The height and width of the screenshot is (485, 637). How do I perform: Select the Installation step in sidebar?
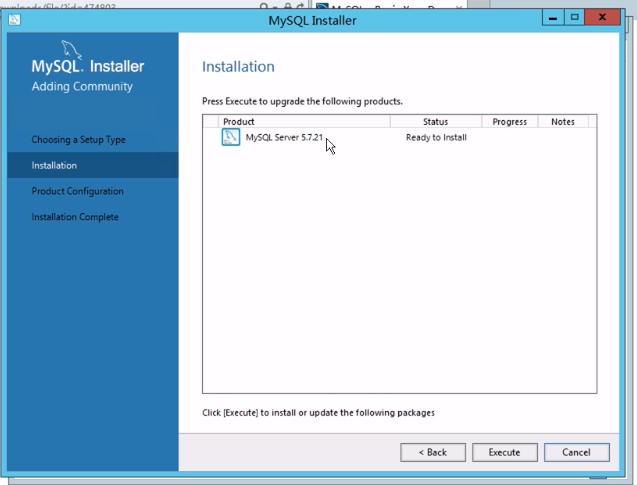pyautogui.click(x=93, y=165)
